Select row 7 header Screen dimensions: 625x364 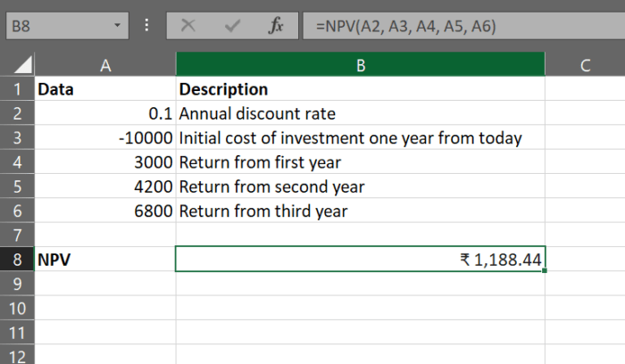[x=17, y=235]
